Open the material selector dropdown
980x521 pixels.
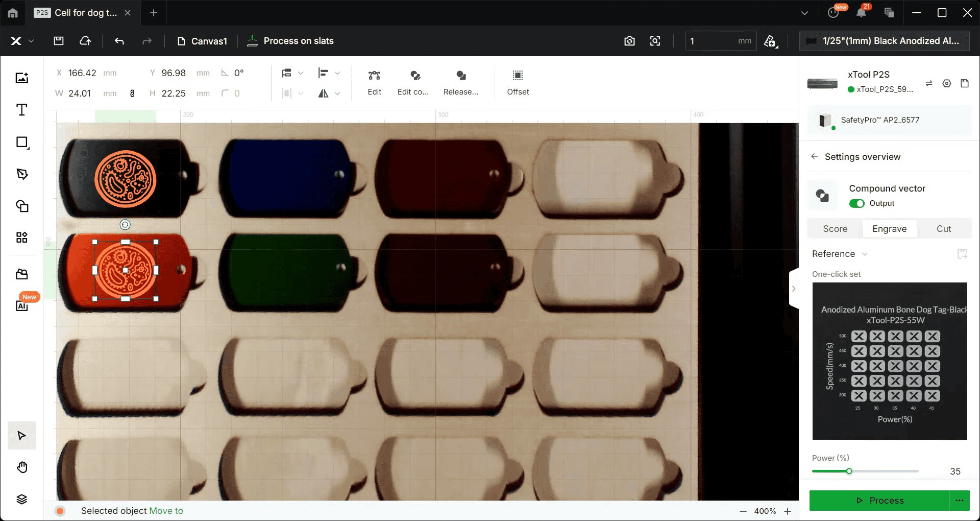pos(888,41)
